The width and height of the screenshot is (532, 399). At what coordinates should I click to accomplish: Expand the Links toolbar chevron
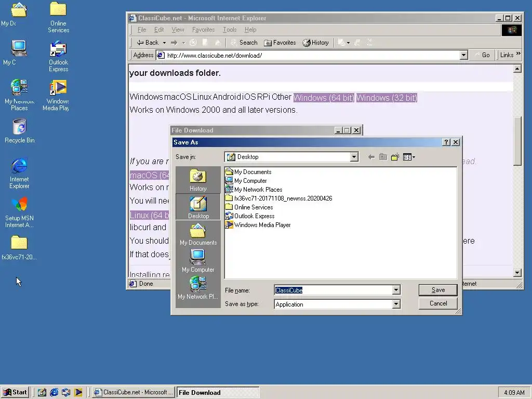point(518,54)
